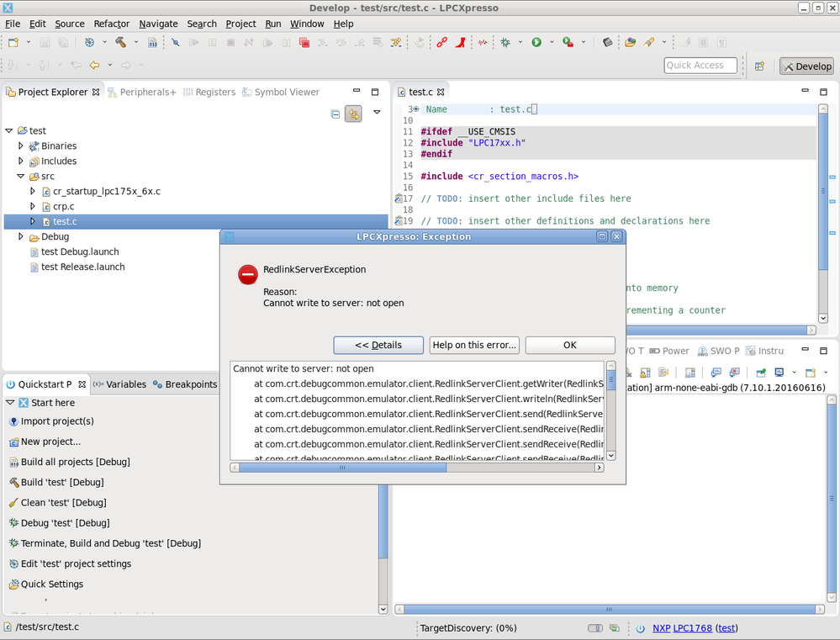Click the build configuration gear icon
Image resolution: width=840 pixels, height=640 pixels.
pos(89,42)
